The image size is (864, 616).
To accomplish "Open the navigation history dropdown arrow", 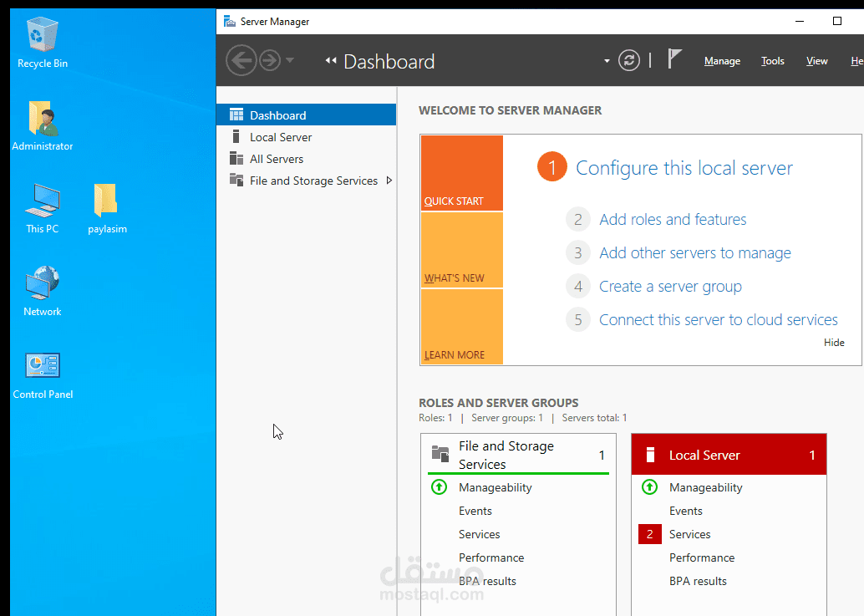I will [x=290, y=60].
